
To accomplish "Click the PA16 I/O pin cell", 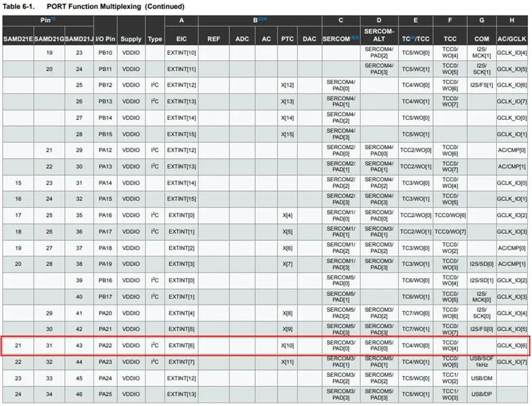I will click(105, 215).
